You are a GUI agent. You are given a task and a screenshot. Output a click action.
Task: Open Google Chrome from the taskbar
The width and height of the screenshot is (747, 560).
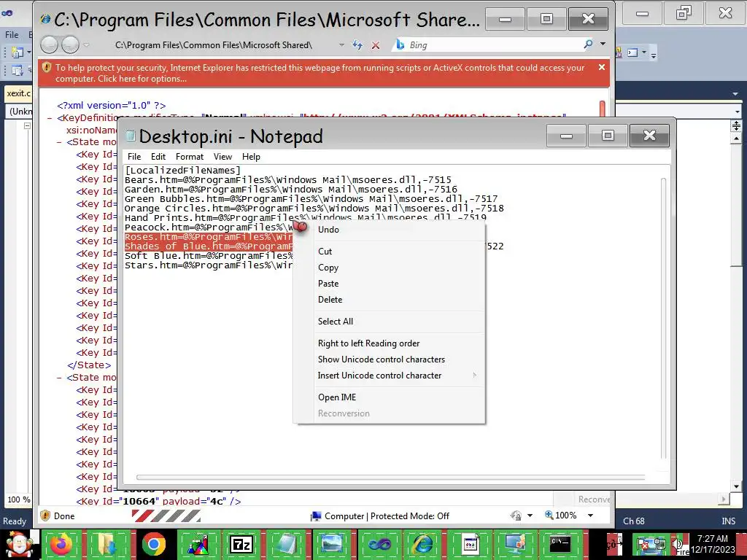[153, 544]
